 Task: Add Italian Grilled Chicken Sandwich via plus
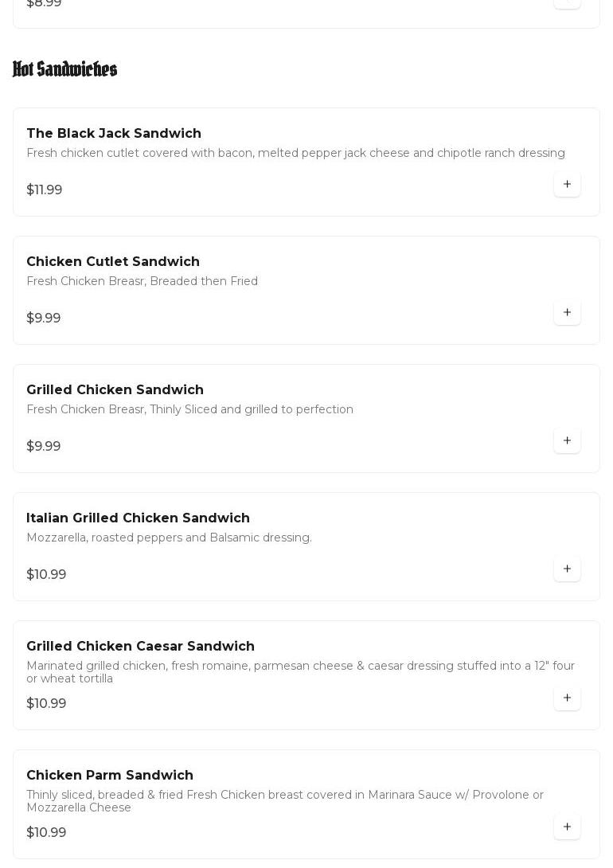[x=567, y=569]
